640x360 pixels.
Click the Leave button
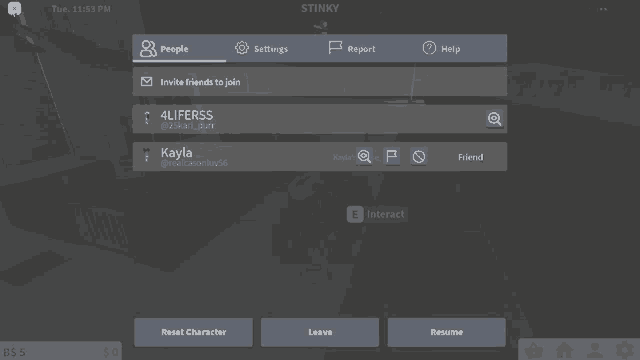(x=320, y=332)
